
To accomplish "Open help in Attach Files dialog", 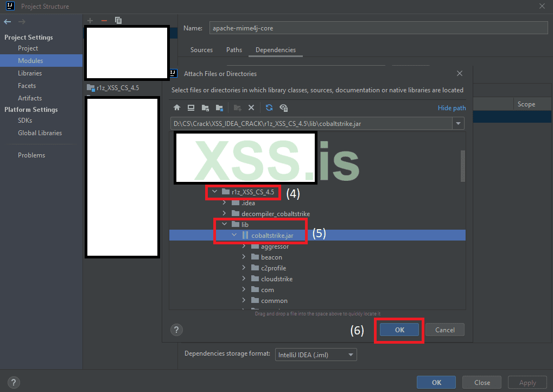I will click(176, 330).
